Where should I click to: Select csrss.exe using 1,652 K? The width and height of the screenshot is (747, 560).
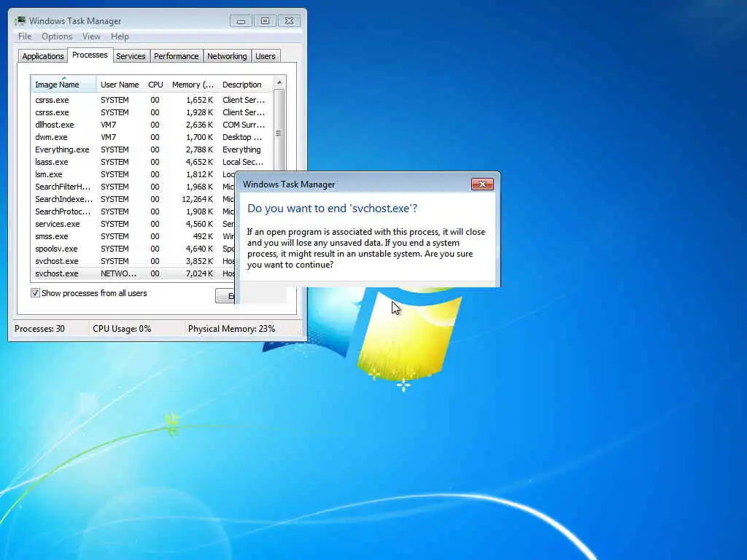[x=152, y=100]
